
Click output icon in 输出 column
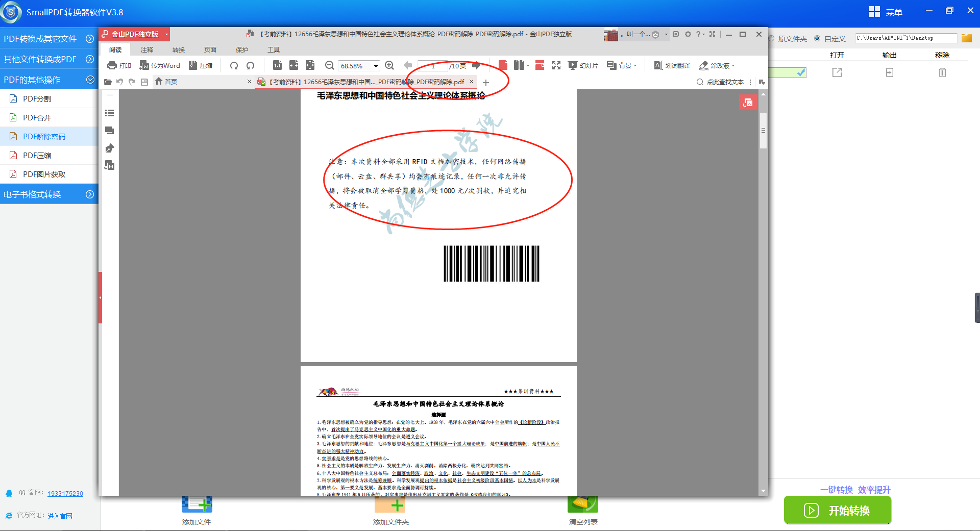point(890,72)
